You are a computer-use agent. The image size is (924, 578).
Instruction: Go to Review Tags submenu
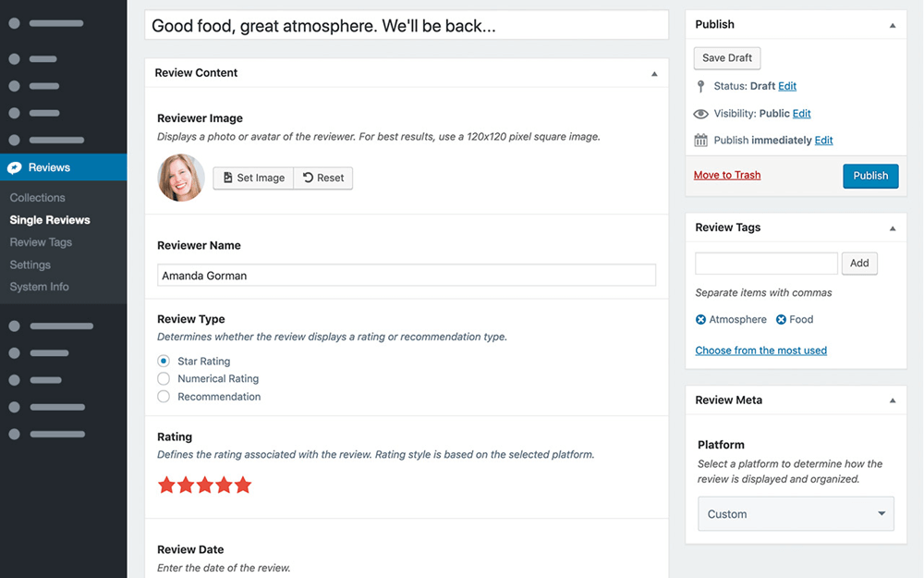tap(41, 242)
